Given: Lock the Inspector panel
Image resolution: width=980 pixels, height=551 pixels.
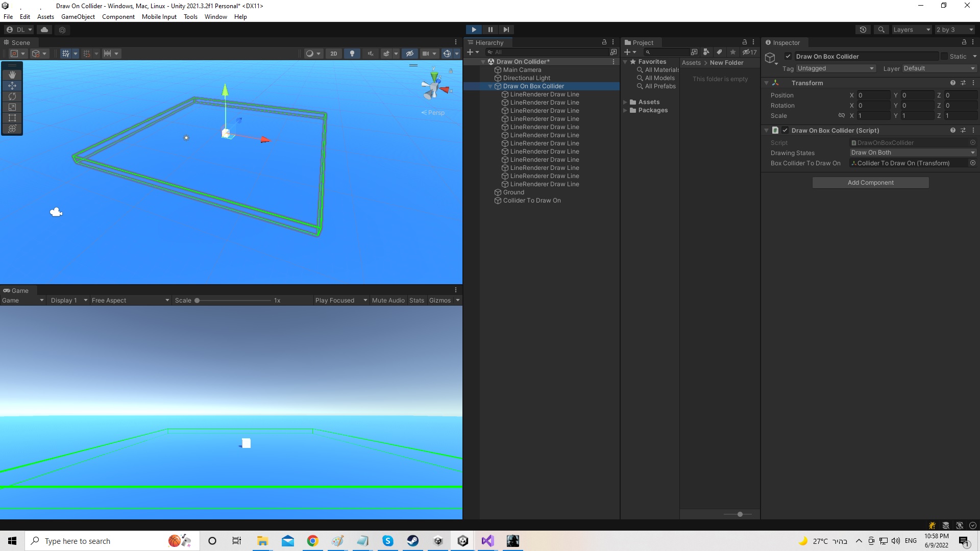Looking at the screenshot, I should (x=964, y=42).
